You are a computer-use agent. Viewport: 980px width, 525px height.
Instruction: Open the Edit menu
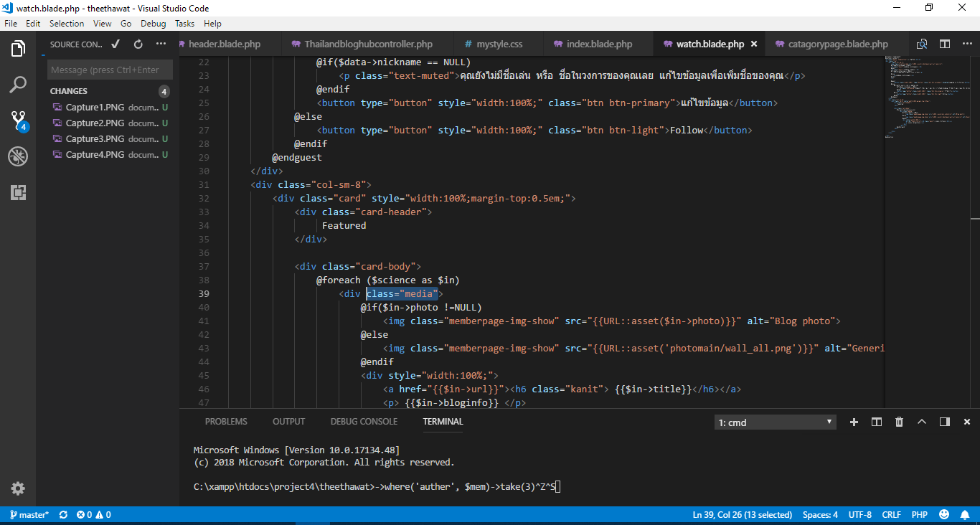coord(33,24)
